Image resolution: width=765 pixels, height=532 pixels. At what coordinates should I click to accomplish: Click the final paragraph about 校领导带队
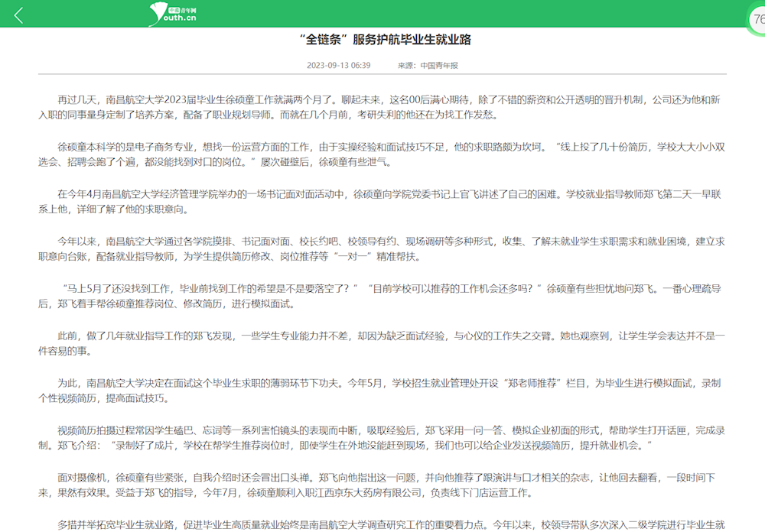pos(382,526)
